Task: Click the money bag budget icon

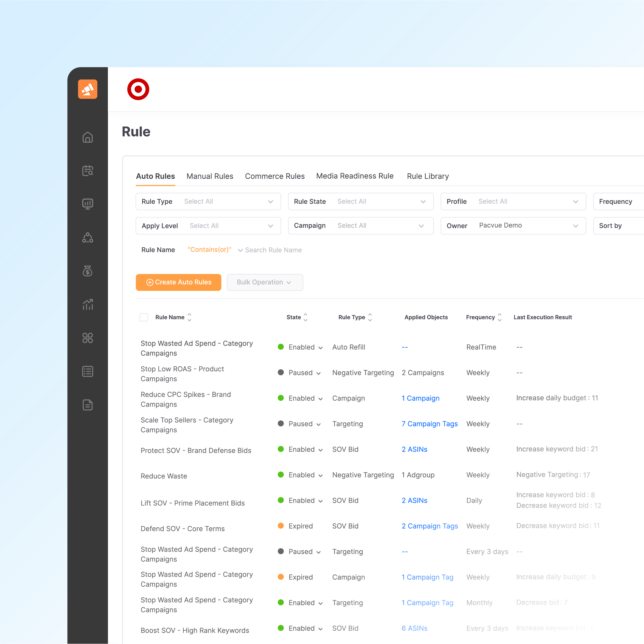Action: (88, 271)
